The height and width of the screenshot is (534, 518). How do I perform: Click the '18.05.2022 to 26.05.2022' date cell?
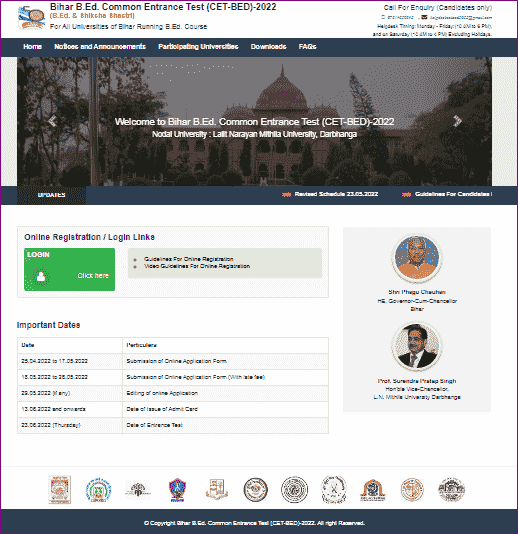[x=70, y=377]
